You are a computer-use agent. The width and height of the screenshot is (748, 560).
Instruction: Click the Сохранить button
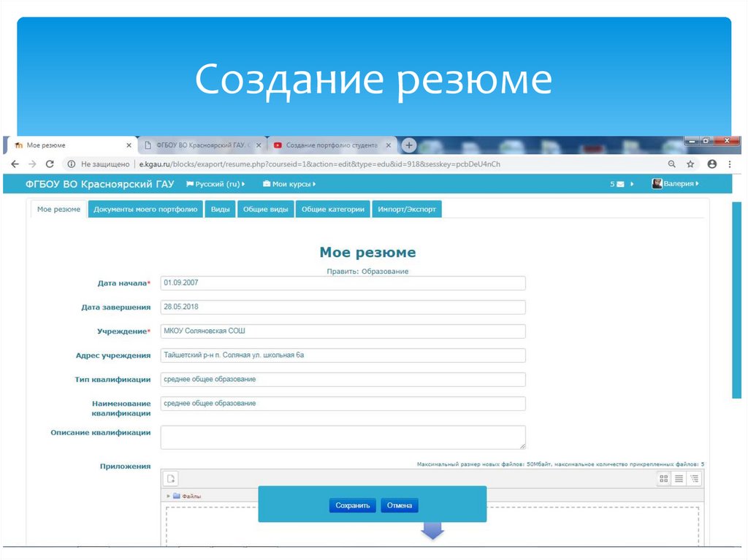pos(352,505)
